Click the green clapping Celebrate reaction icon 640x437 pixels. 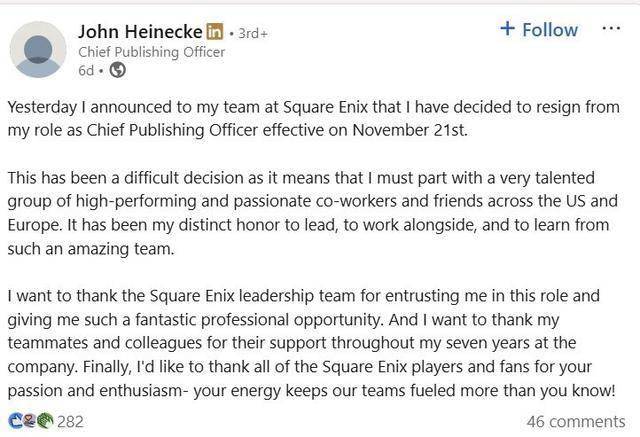coord(44,421)
